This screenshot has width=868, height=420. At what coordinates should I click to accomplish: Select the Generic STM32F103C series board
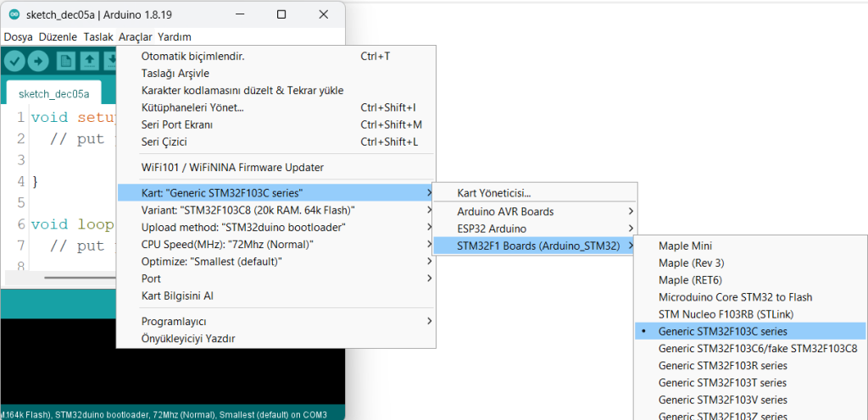click(722, 331)
